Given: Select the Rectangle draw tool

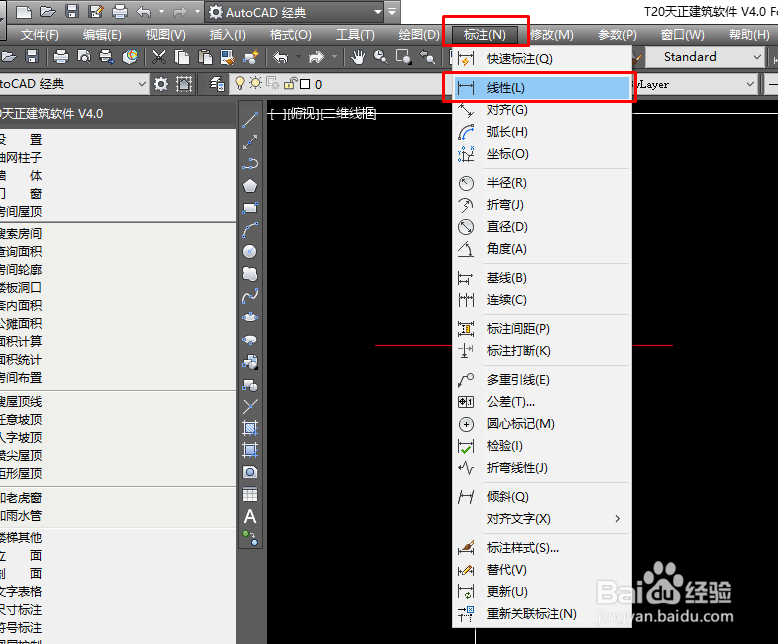Looking at the screenshot, I should point(250,208).
